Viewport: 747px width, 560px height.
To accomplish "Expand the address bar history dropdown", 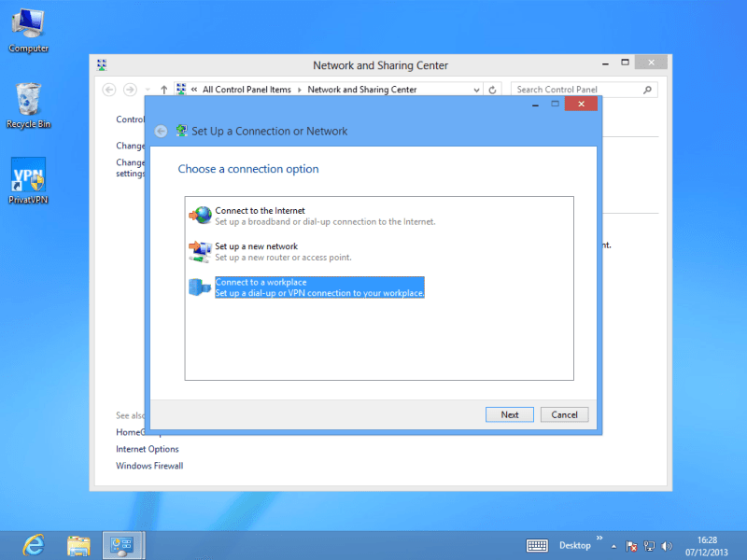I will tap(478, 90).
